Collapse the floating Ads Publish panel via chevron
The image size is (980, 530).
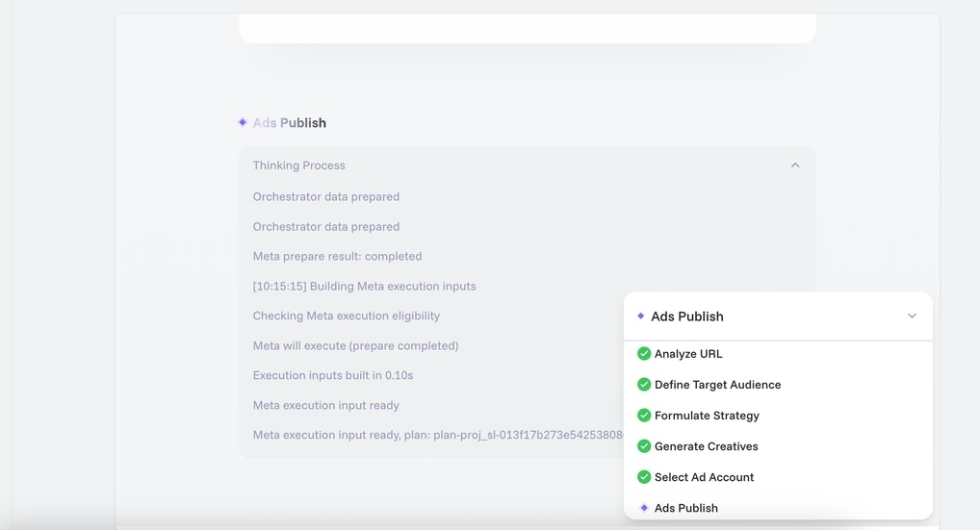pos(912,316)
